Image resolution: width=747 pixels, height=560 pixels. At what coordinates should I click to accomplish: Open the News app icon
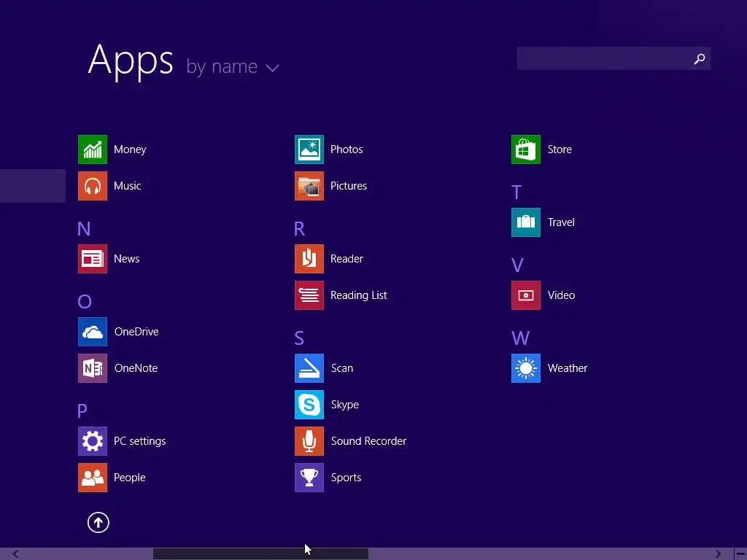pyautogui.click(x=93, y=259)
